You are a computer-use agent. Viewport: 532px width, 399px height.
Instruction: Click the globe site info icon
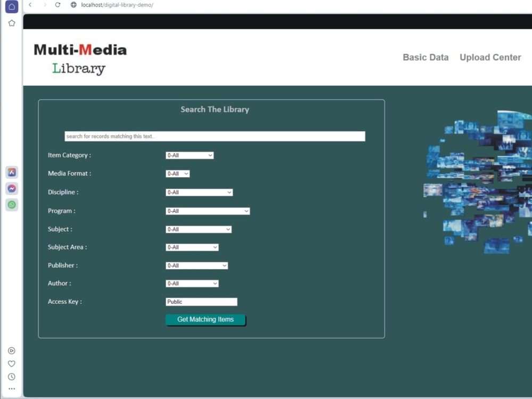pyautogui.click(x=73, y=5)
